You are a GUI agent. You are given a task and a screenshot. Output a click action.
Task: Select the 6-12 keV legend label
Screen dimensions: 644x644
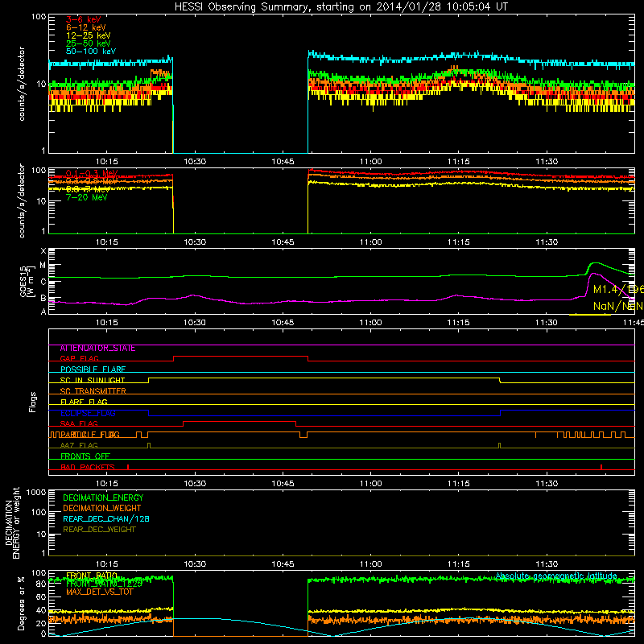pyautogui.click(x=86, y=27)
